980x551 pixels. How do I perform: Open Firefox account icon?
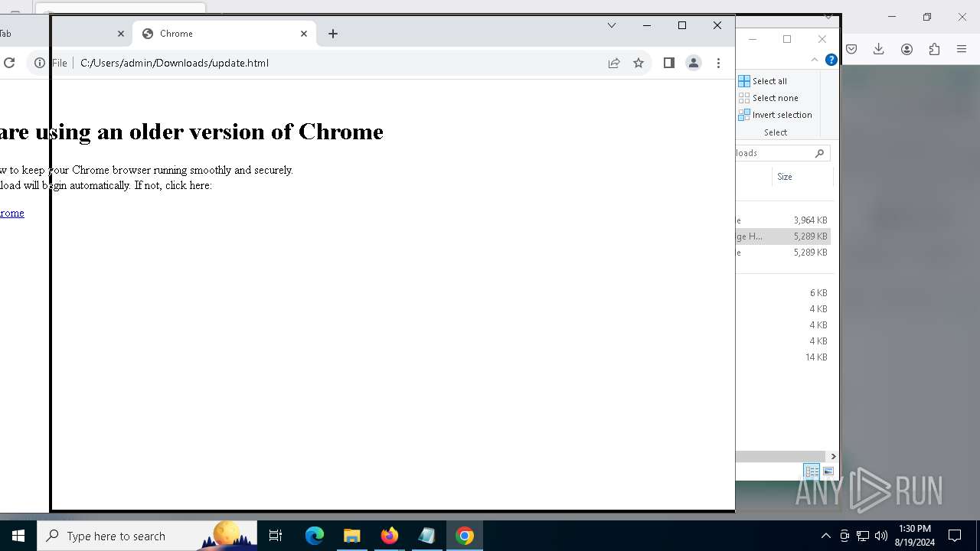[906, 49]
